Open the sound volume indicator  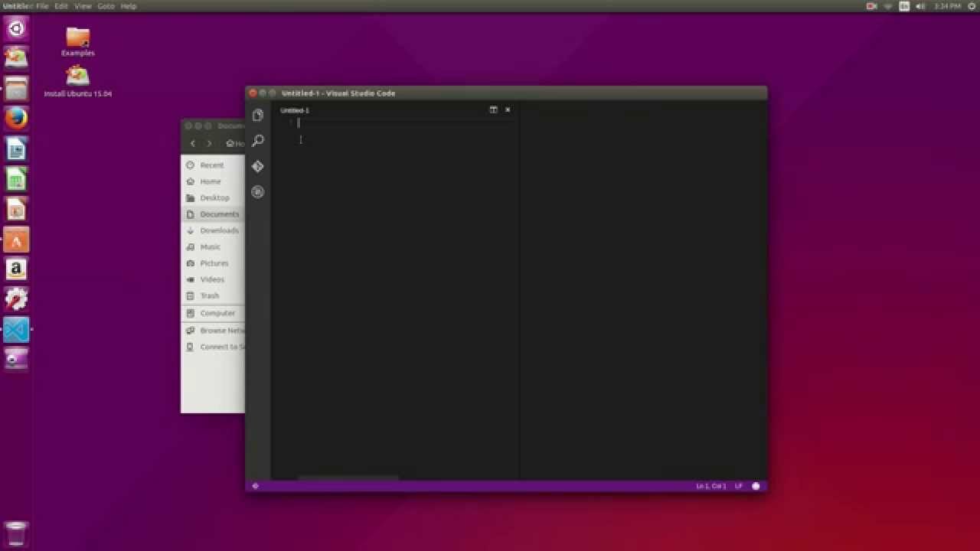click(920, 6)
